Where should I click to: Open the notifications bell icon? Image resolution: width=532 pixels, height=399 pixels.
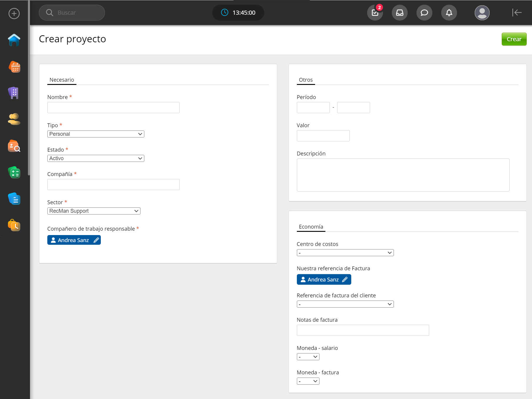[x=449, y=13]
